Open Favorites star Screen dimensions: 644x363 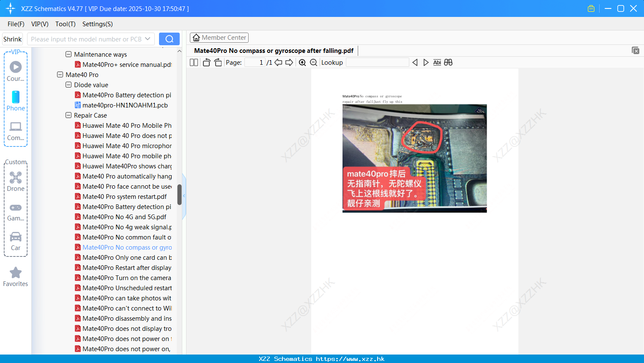(x=16, y=277)
